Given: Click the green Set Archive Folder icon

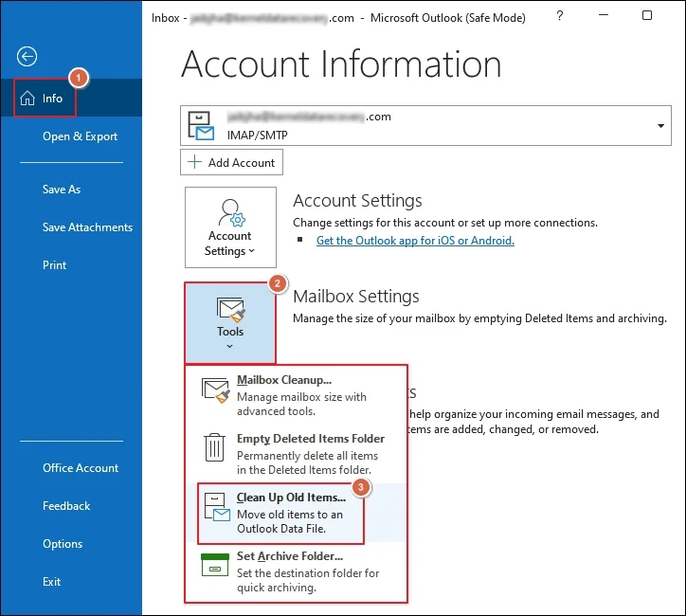Looking at the screenshot, I should (x=215, y=565).
